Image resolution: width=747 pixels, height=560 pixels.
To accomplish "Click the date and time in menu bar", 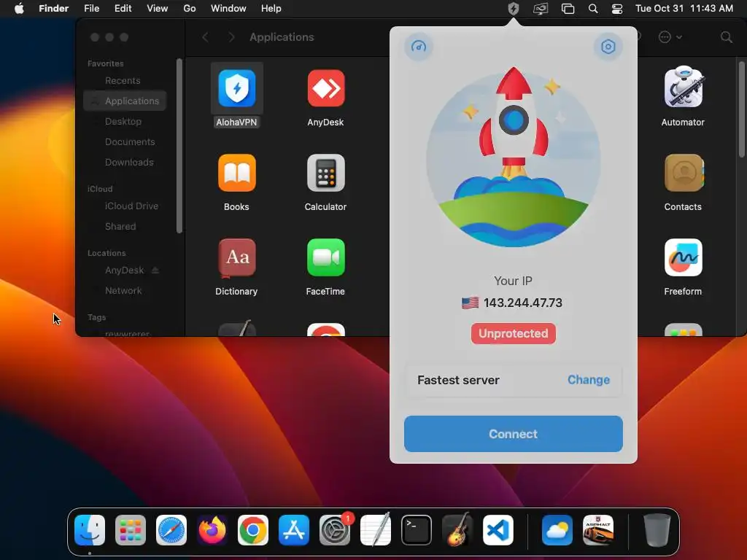I will click(x=684, y=9).
